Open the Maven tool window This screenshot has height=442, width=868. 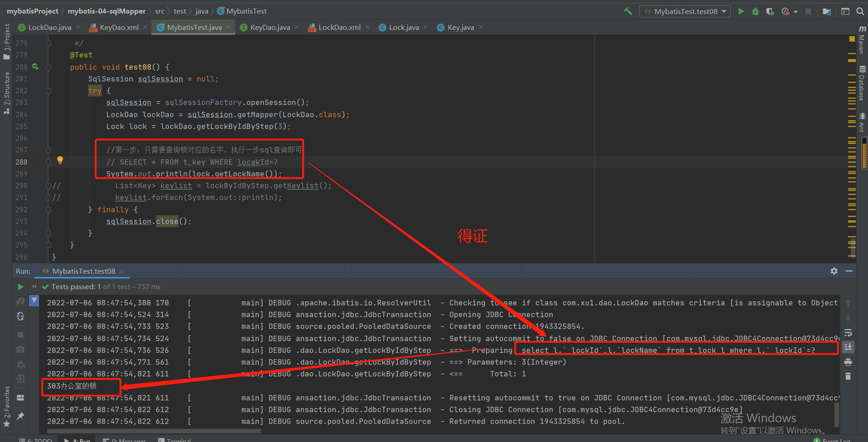tap(862, 40)
